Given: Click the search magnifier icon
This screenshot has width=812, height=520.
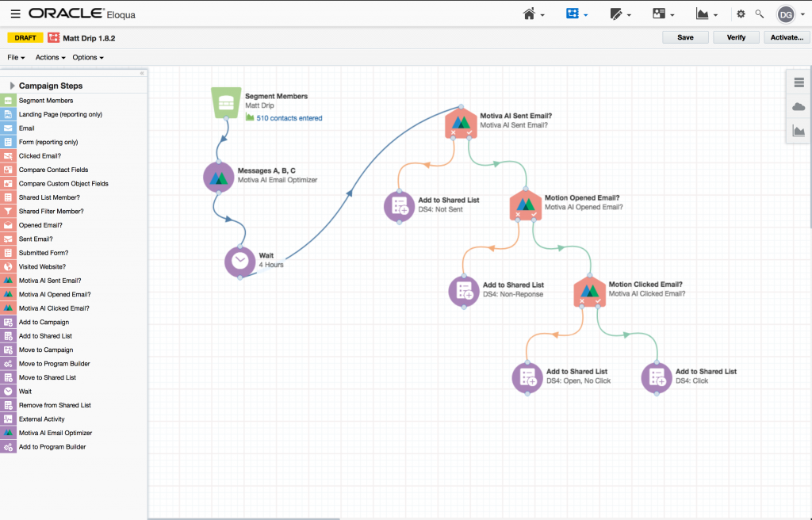Looking at the screenshot, I should tap(759, 14).
